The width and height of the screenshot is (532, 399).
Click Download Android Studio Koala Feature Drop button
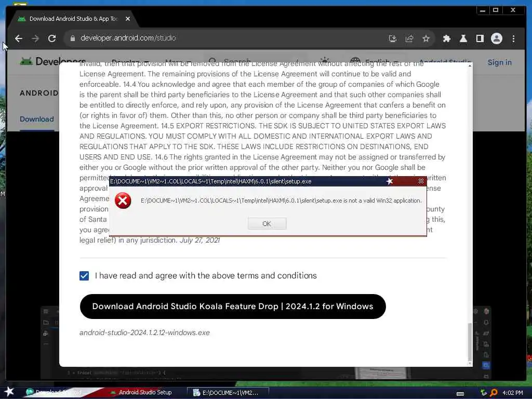tap(233, 307)
